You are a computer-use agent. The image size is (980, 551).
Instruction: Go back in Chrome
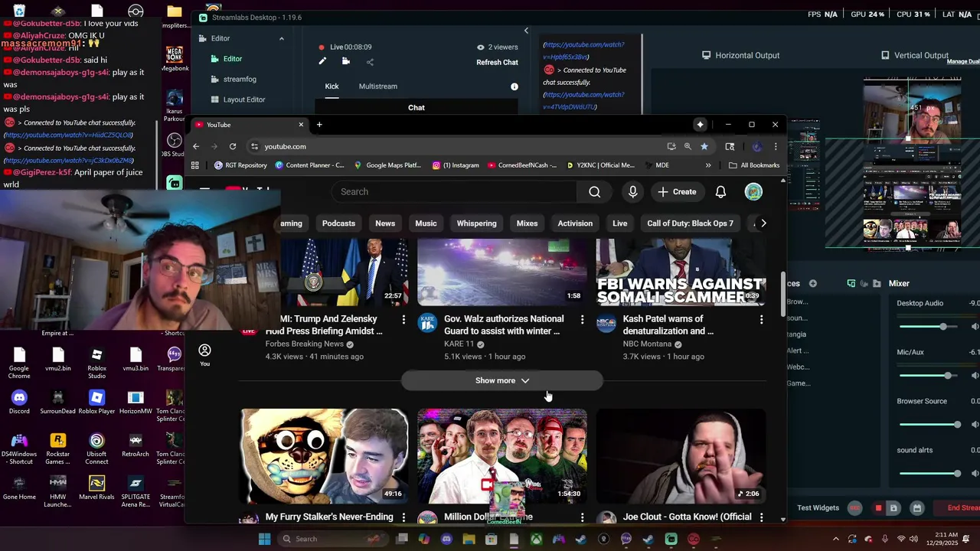click(196, 146)
